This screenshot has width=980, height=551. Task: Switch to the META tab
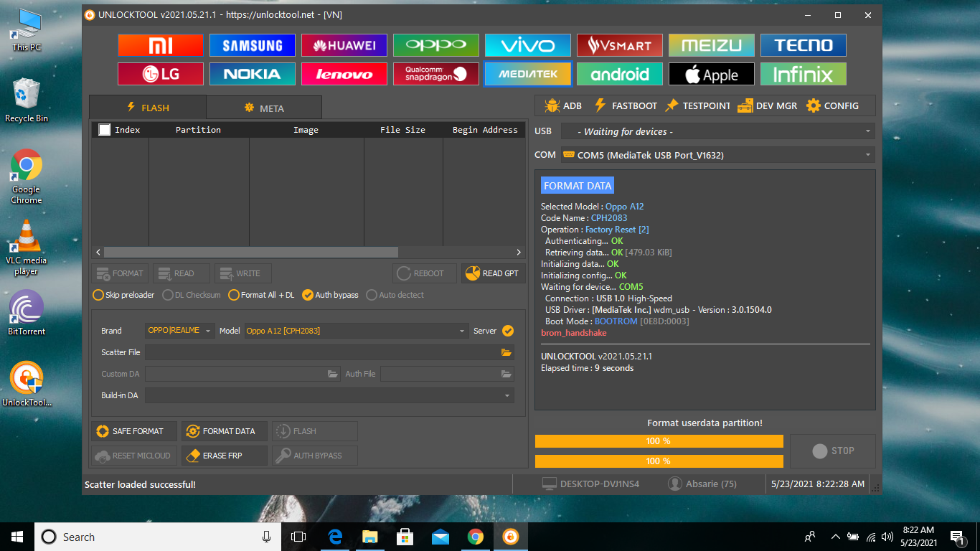click(264, 108)
